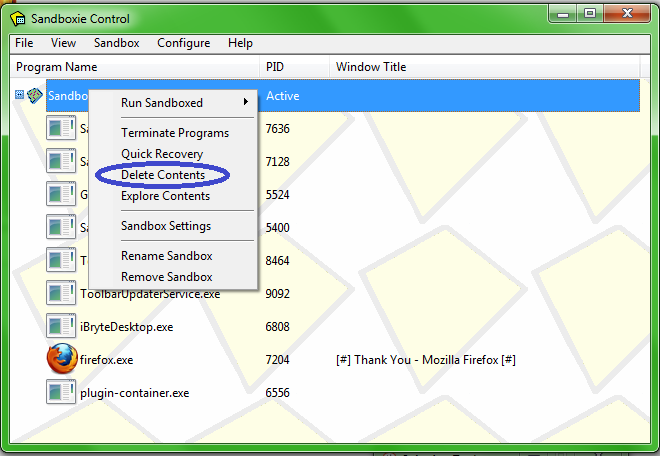660x456 pixels.
Task: Select the plugin-container.exe row text
Action: point(135,393)
